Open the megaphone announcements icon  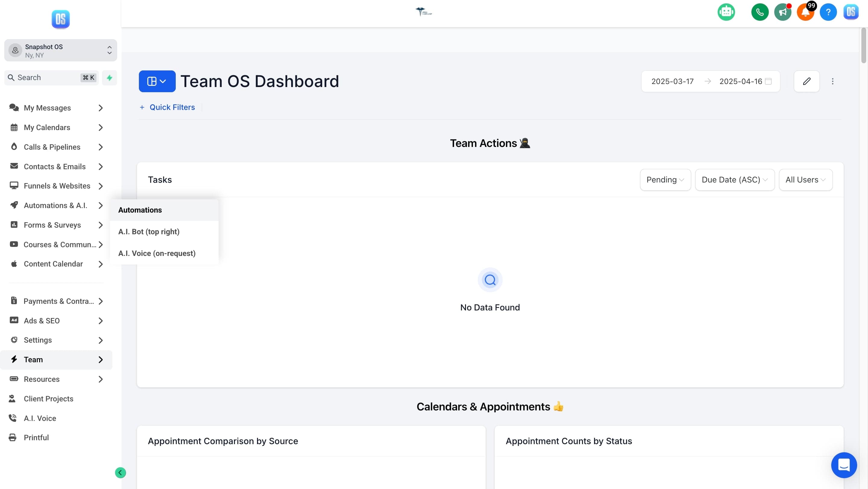[782, 12]
